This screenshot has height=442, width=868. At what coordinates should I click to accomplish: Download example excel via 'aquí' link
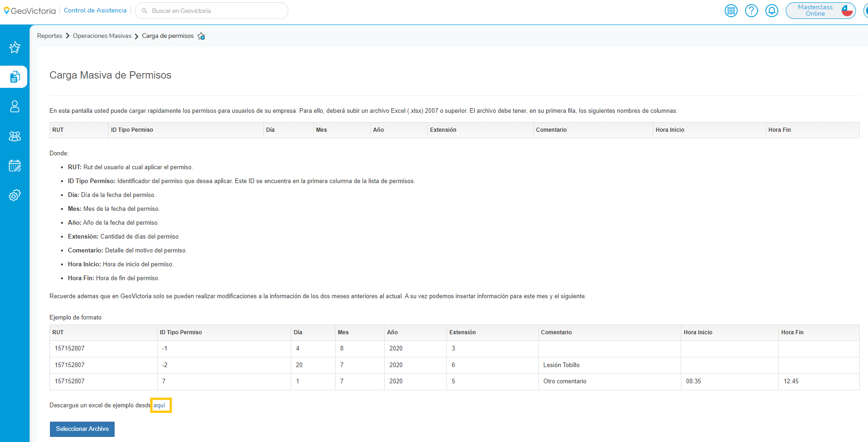pos(159,405)
